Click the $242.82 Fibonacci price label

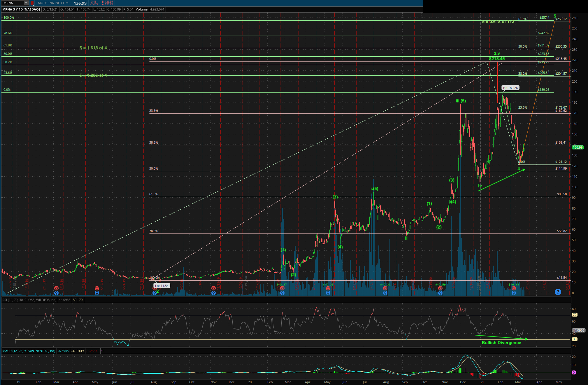click(543, 33)
